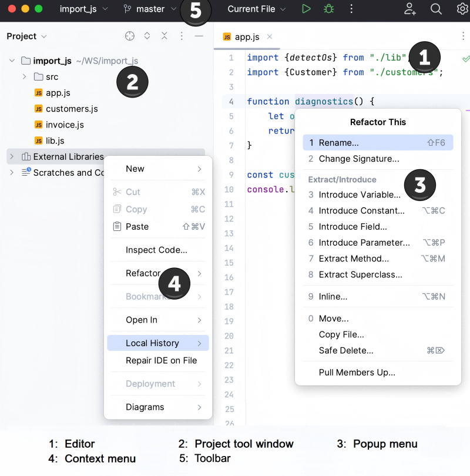Click the JS icon of customers.js
Image resolution: width=470 pixels, height=476 pixels.
pyautogui.click(x=39, y=109)
